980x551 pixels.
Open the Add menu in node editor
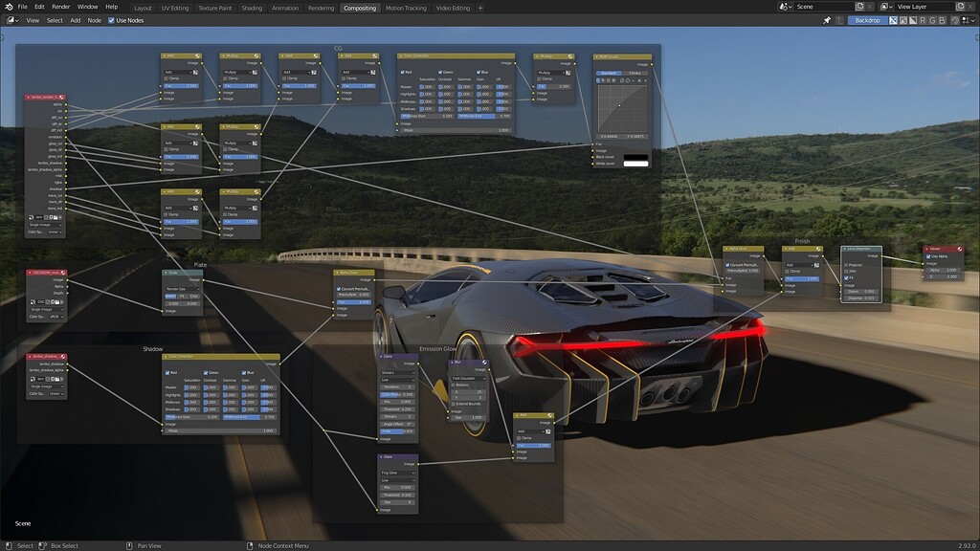coord(75,20)
